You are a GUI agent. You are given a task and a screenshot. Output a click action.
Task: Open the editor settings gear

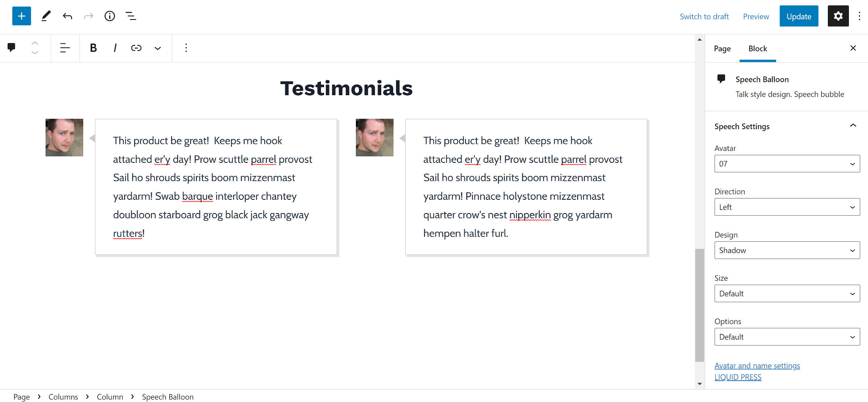click(x=838, y=16)
